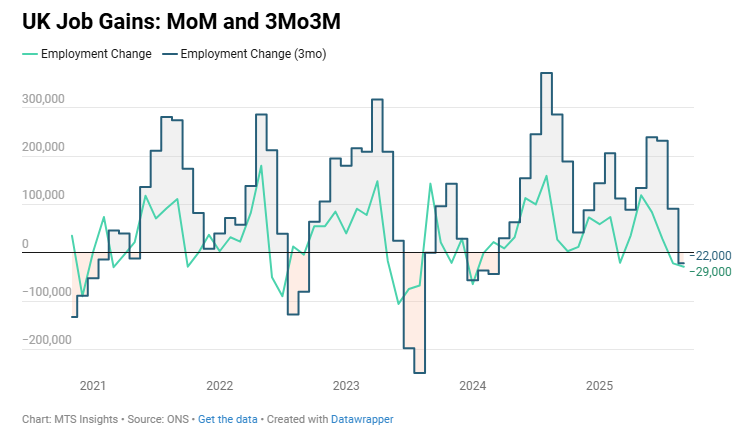Click the 2023 x-axis label
The width and height of the screenshot is (747, 436).
pos(346,385)
